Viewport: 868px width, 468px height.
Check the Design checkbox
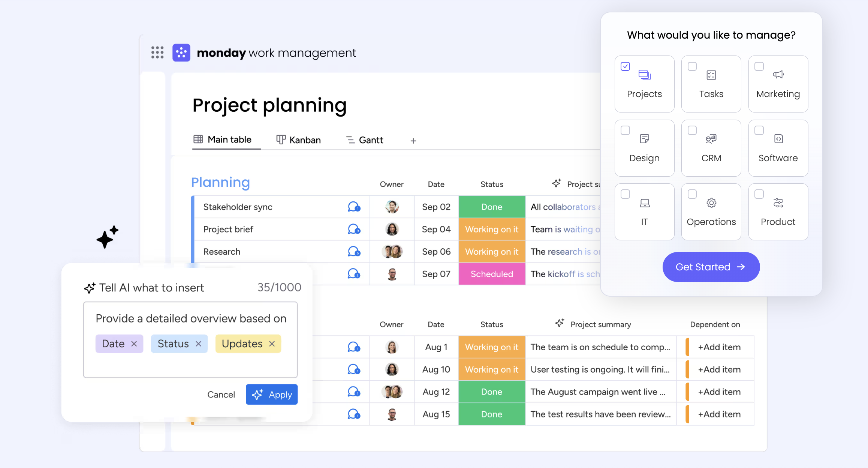tap(626, 130)
